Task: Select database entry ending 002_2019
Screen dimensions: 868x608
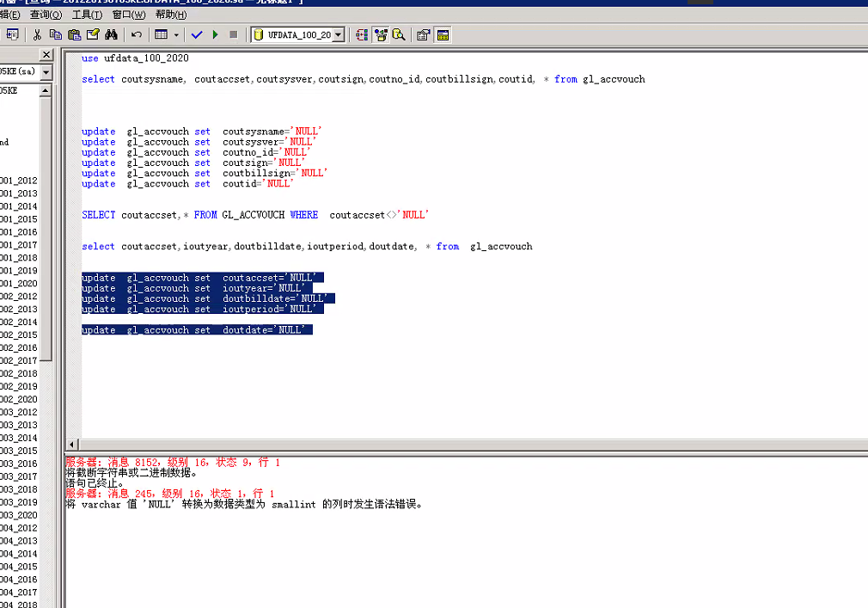Action: [19, 386]
